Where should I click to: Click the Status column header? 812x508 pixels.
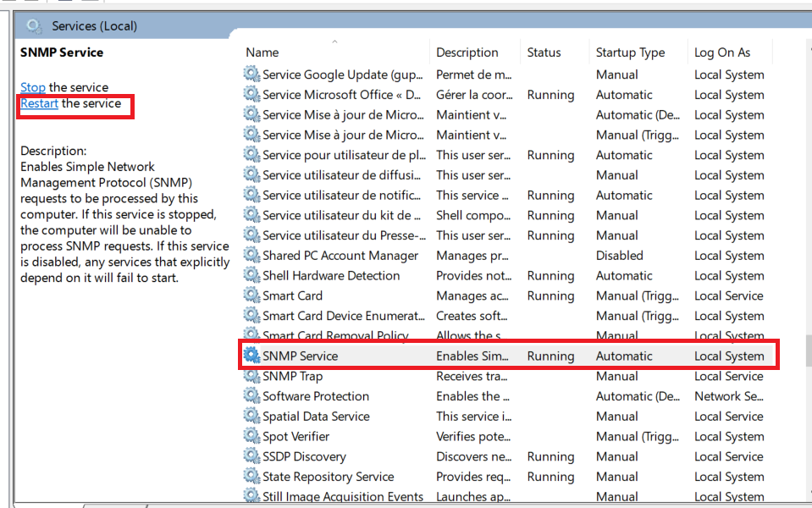tap(544, 52)
